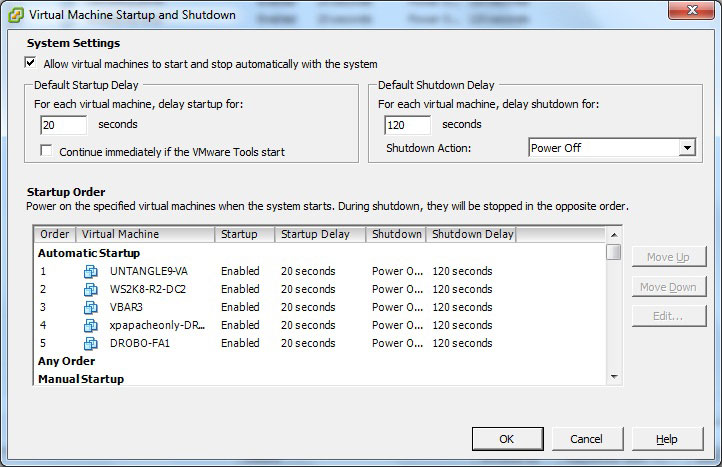Click Enabled in the UNTANGLE9-VA row
Image resolution: width=722 pixels, height=467 pixels.
240,271
